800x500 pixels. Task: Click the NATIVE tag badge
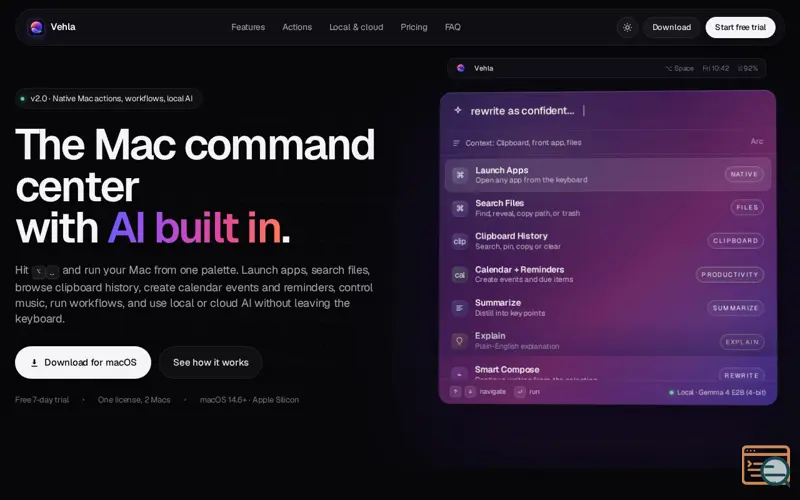(744, 174)
